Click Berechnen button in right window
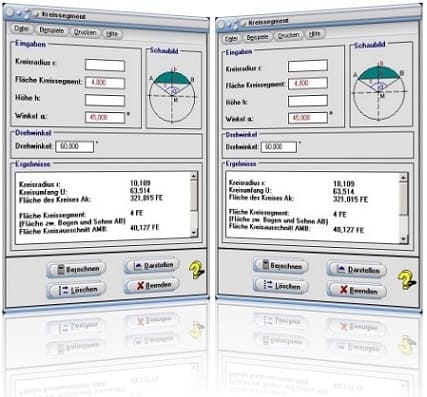 [x=281, y=266]
